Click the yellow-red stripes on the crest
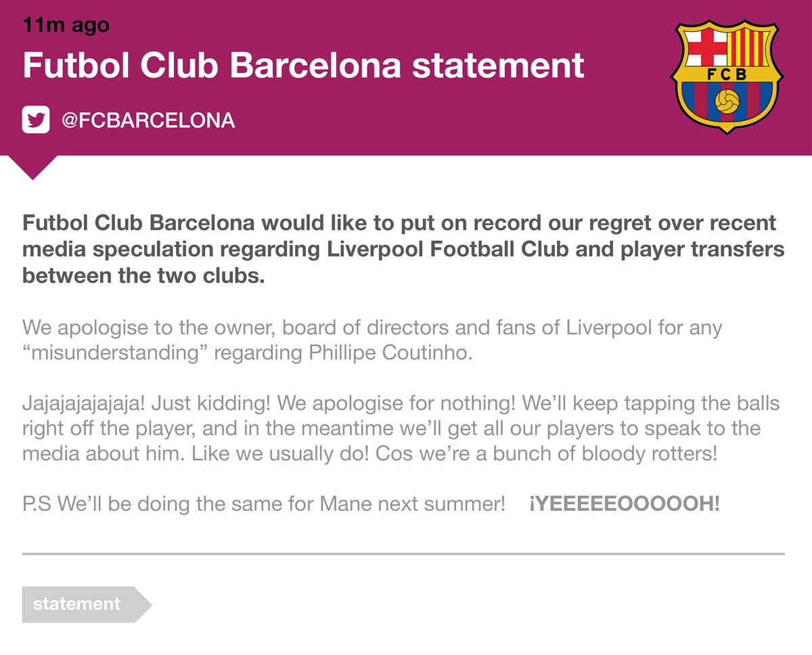 click(749, 46)
